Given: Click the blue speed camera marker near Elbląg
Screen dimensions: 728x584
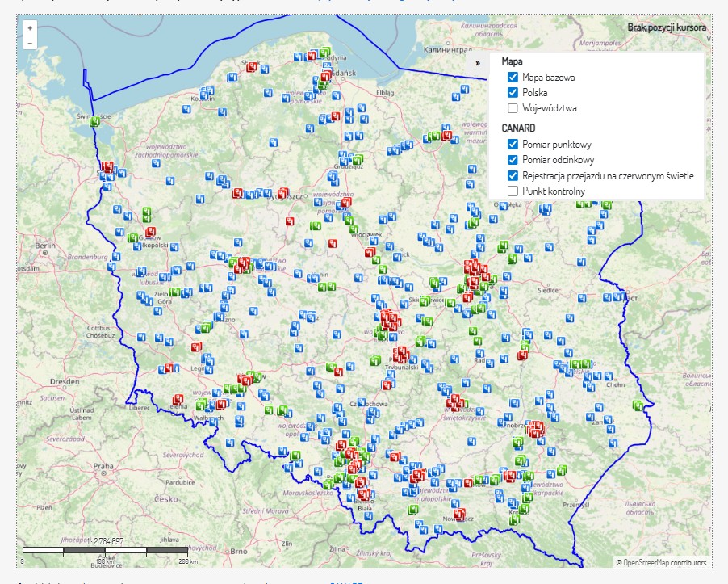Looking at the screenshot, I should pyautogui.click(x=362, y=106).
